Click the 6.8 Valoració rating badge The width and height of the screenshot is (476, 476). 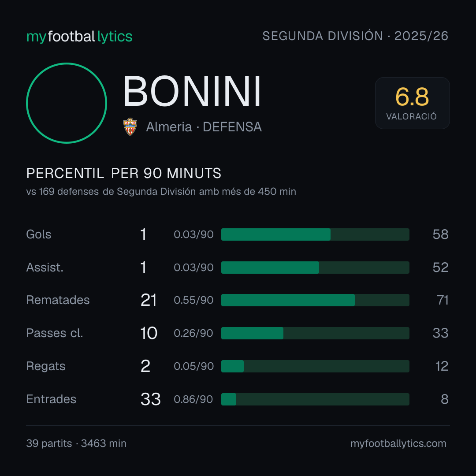click(x=412, y=103)
